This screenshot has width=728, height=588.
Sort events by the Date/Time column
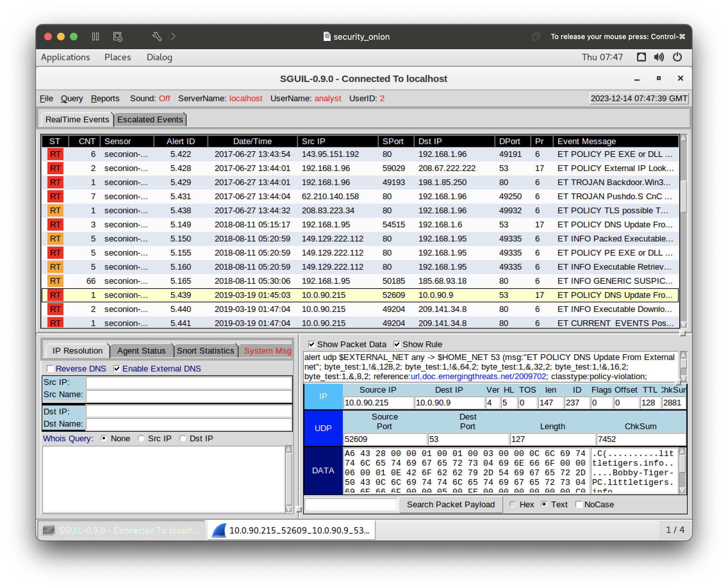(x=252, y=141)
